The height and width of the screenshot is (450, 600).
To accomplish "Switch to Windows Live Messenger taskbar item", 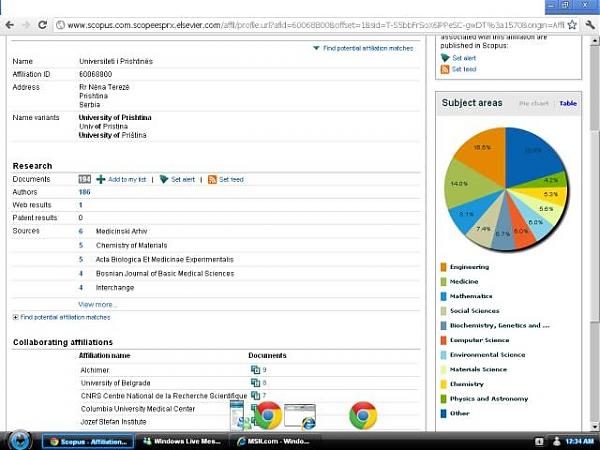I will pyautogui.click(x=182, y=442).
